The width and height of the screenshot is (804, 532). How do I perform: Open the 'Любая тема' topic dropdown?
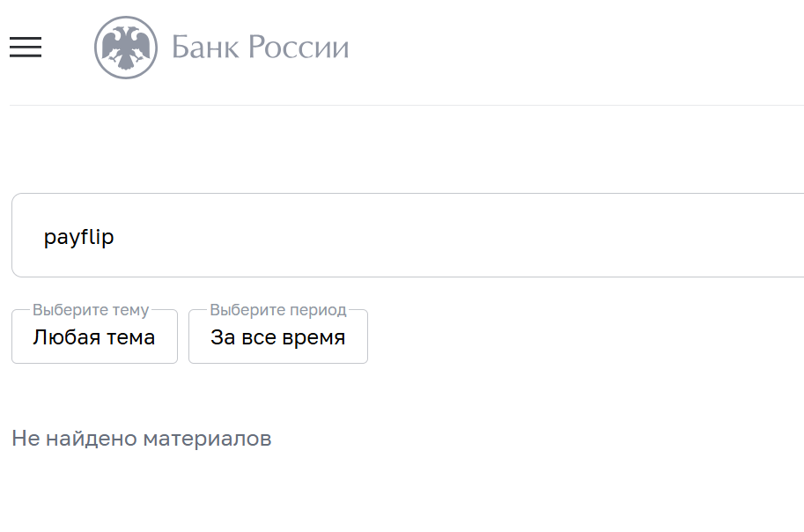(x=94, y=336)
